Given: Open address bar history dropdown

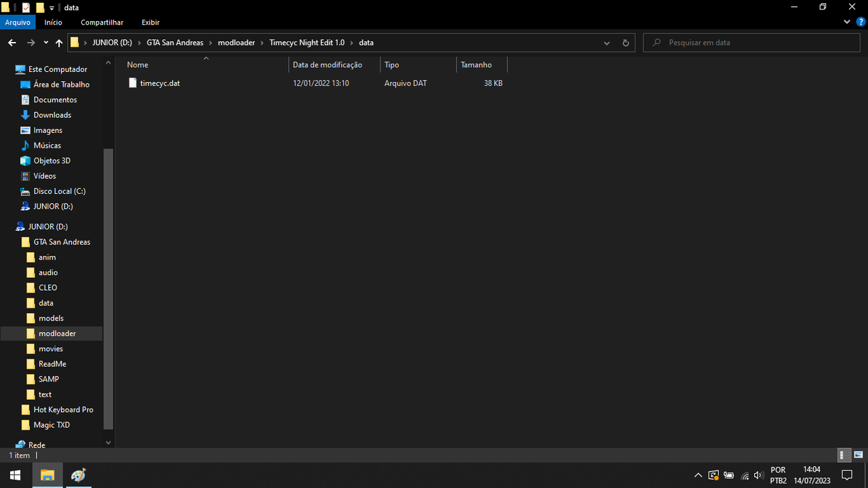Looking at the screenshot, I should (606, 43).
